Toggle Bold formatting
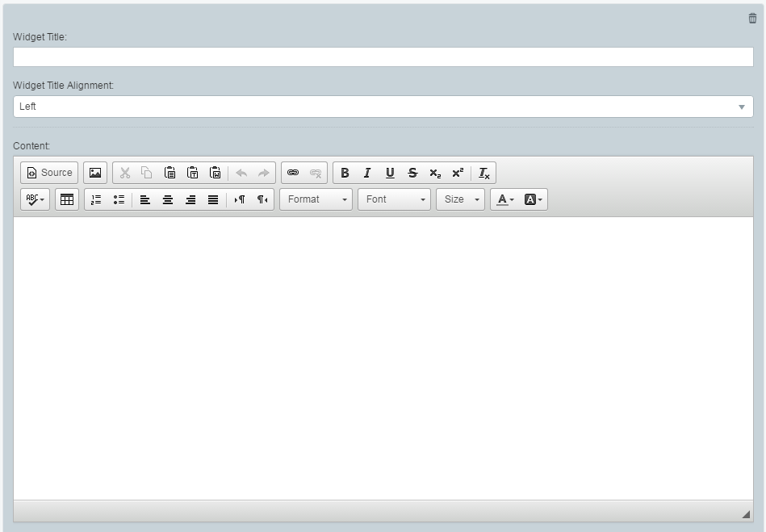This screenshot has width=766, height=532. click(x=345, y=173)
